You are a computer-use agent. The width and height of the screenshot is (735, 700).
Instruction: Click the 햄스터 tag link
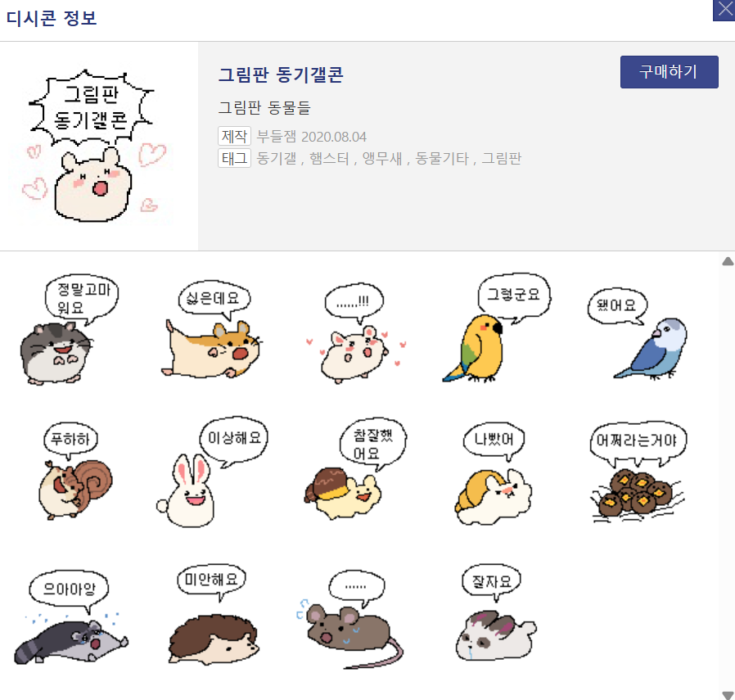pos(329,159)
